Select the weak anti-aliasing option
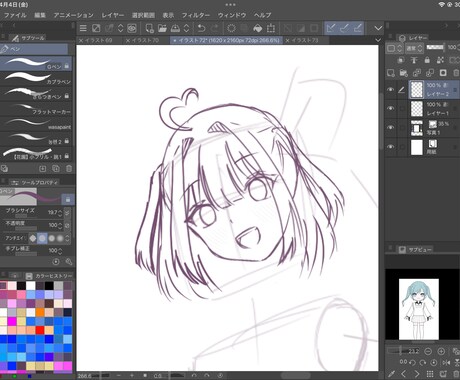460x380 pixels. pos(42,238)
